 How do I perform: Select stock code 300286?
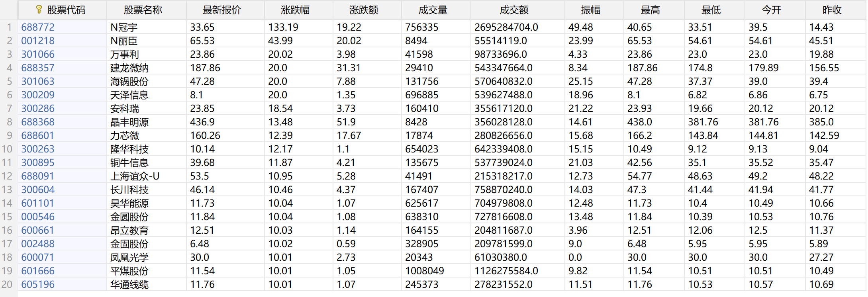[38, 108]
